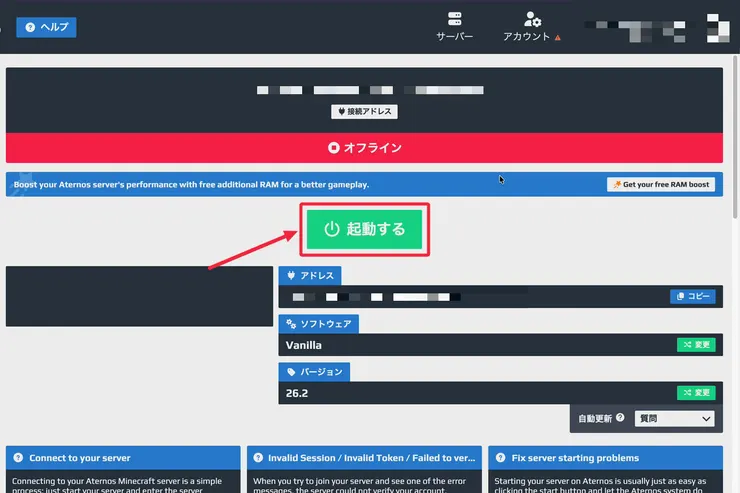Open the サーバー servers menu
Screen dimensions: 740x493
point(454,27)
